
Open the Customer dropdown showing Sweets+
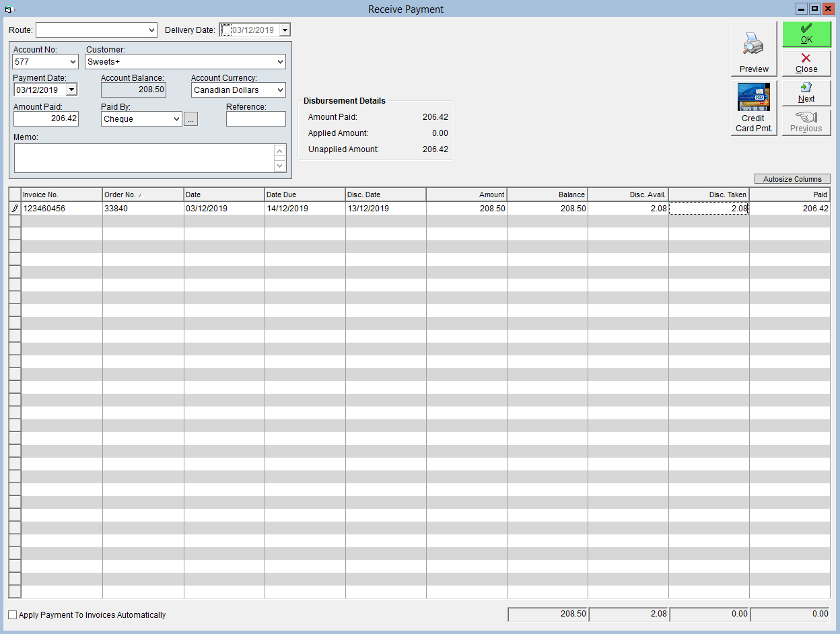coord(280,62)
